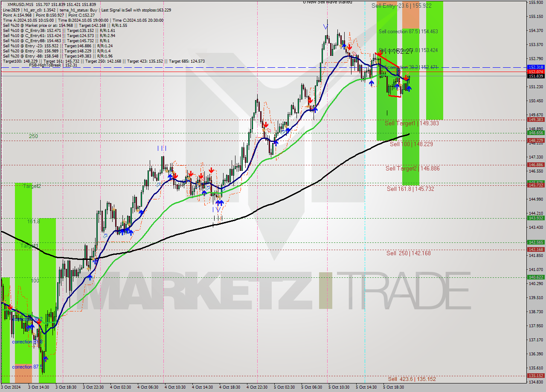The image size is (546, 392).
Task: Click the '5 Oct 10:30' time axis label
Action: (339, 387)
